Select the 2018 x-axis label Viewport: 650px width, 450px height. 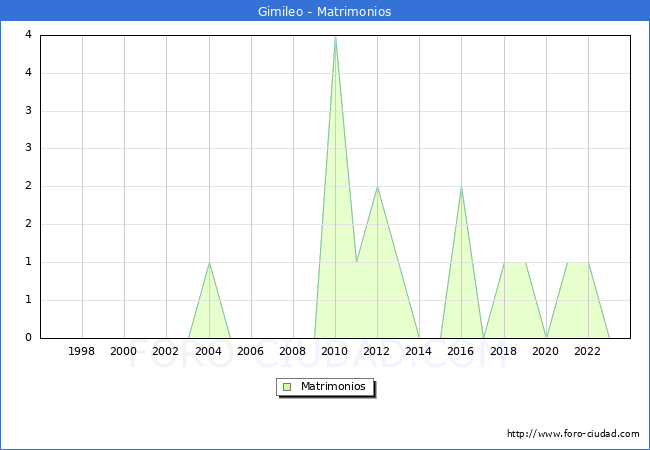[x=503, y=351]
